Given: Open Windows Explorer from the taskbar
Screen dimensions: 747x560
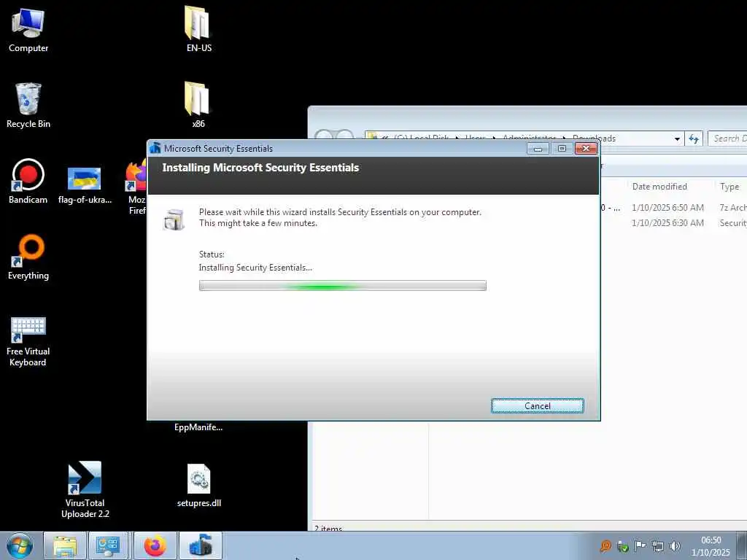Looking at the screenshot, I should (65, 545).
